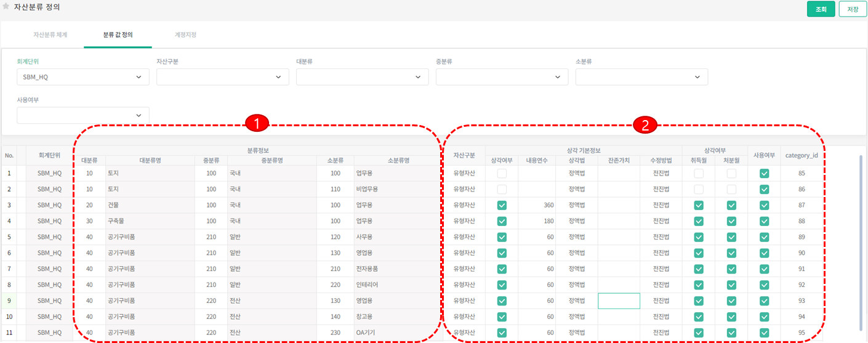Click the 조회 search button
Screen dimensions: 868x343
click(821, 9)
